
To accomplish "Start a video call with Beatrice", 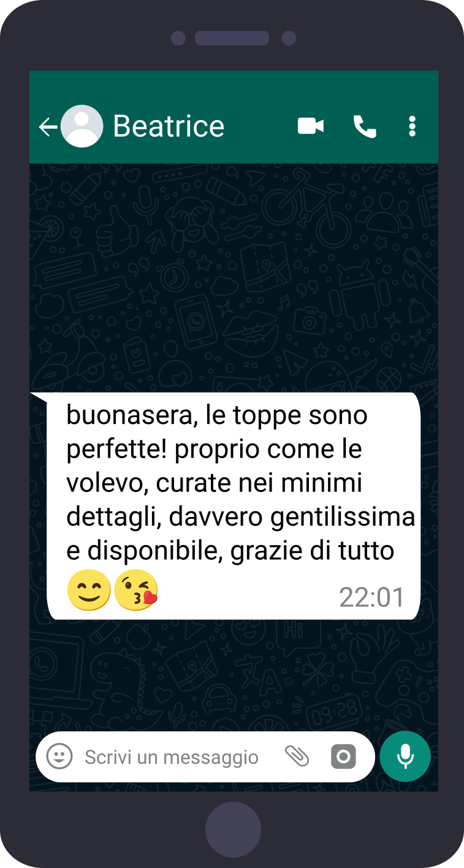I will pyautogui.click(x=311, y=126).
